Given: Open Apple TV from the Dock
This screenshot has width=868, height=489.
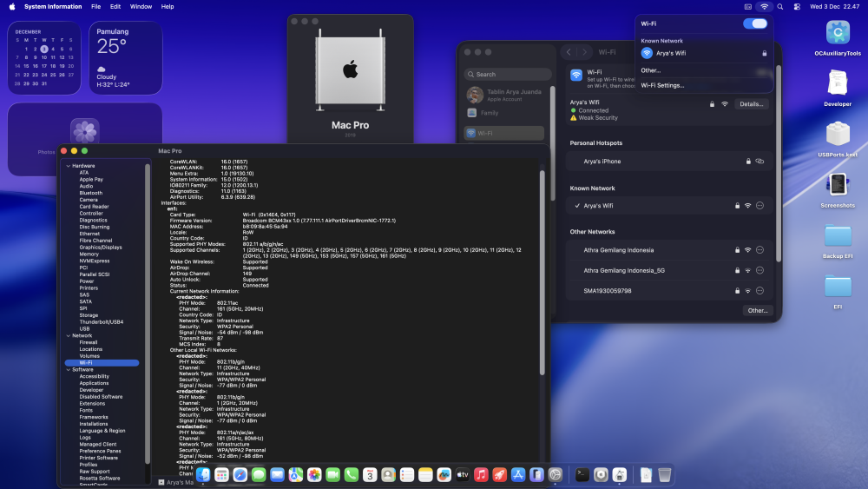Looking at the screenshot, I should tap(463, 474).
